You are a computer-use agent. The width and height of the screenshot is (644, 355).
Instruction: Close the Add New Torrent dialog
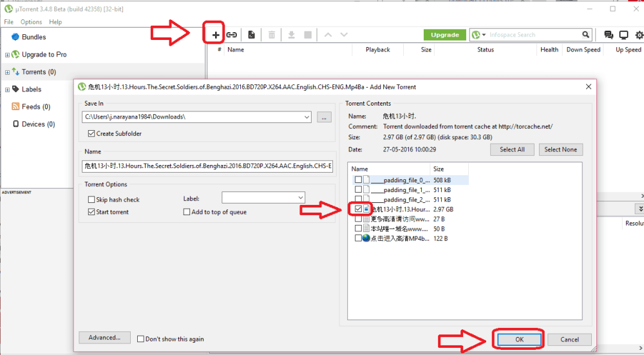589,87
